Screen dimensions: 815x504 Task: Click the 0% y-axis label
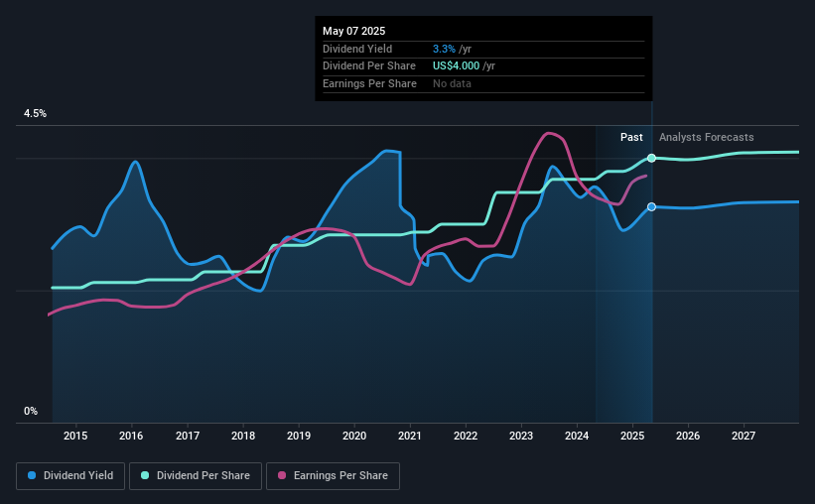pos(31,411)
